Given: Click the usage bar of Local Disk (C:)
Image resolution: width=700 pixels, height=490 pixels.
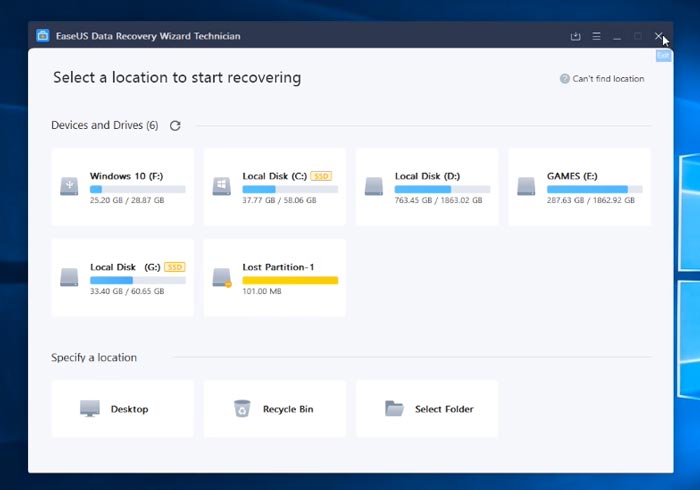Looking at the screenshot, I should tap(290, 189).
